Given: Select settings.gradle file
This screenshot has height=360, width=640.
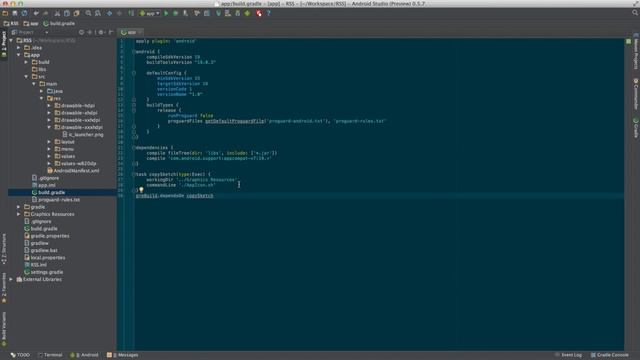Looking at the screenshot, I should tap(44, 272).
